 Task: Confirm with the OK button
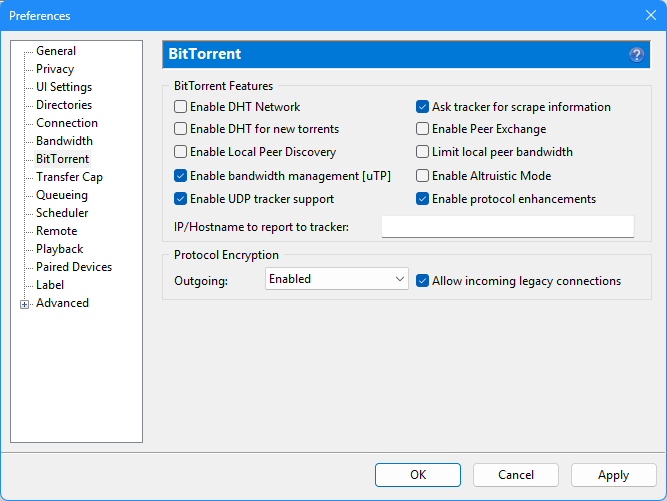click(418, 475)
